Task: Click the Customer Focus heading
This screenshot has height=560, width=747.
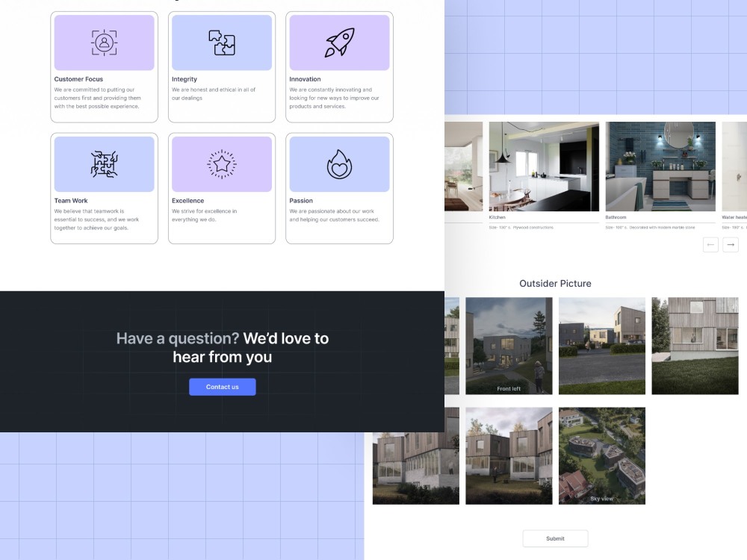Action: point(78,79)
